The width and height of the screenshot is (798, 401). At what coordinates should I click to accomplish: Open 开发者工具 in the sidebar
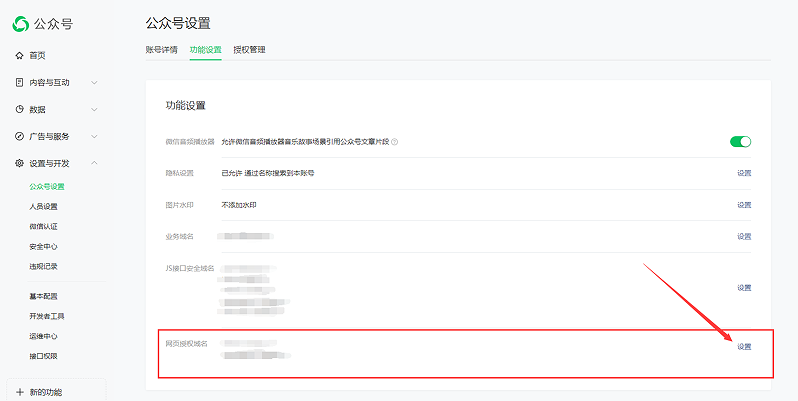coord(47,317)
